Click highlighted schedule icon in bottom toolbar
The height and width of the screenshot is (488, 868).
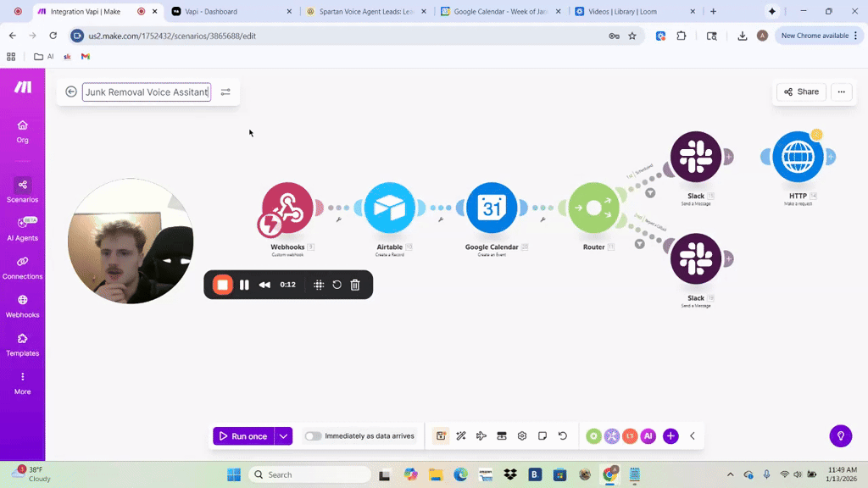tap(441, 436)
